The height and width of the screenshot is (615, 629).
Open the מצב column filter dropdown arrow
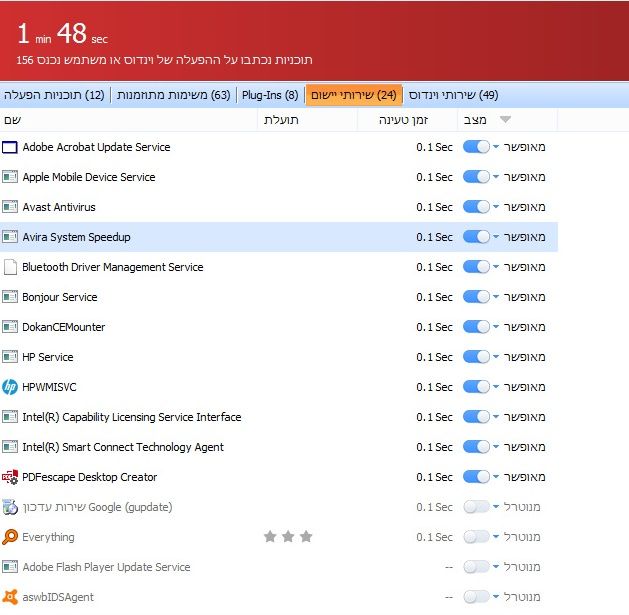(x=504, y=120)
